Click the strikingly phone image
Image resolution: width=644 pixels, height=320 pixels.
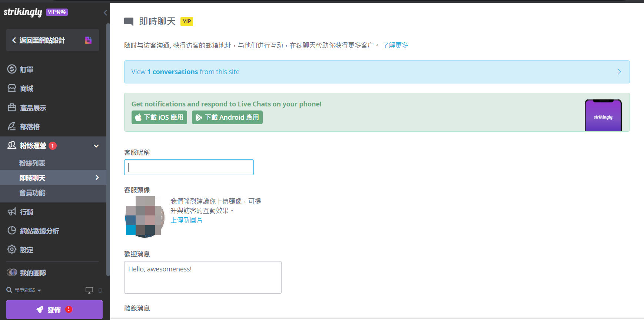tap(603, 115)
